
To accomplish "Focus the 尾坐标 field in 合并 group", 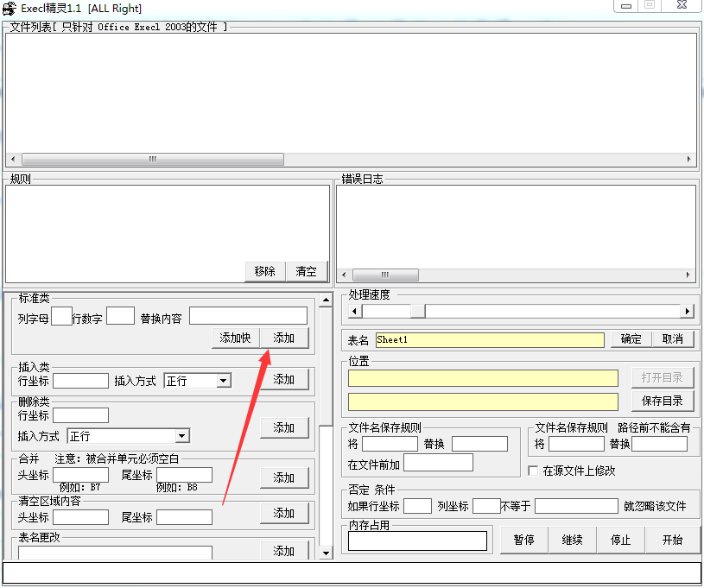I will (184, 475).
